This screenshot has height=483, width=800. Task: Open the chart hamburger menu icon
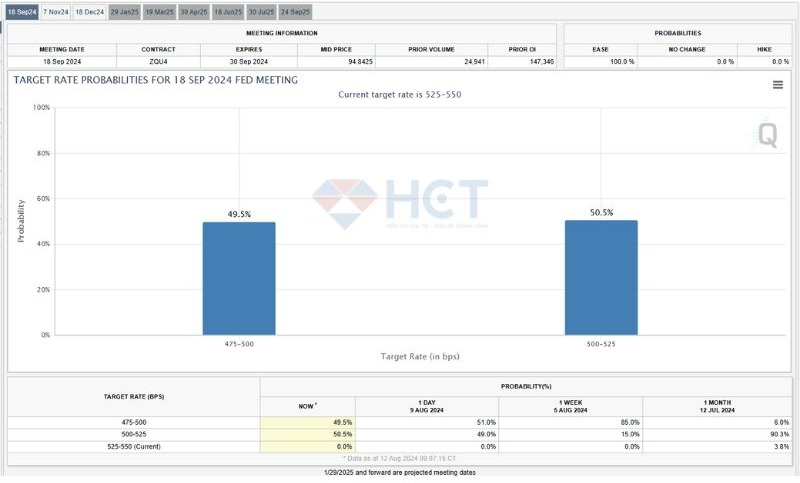coord(777,85)
